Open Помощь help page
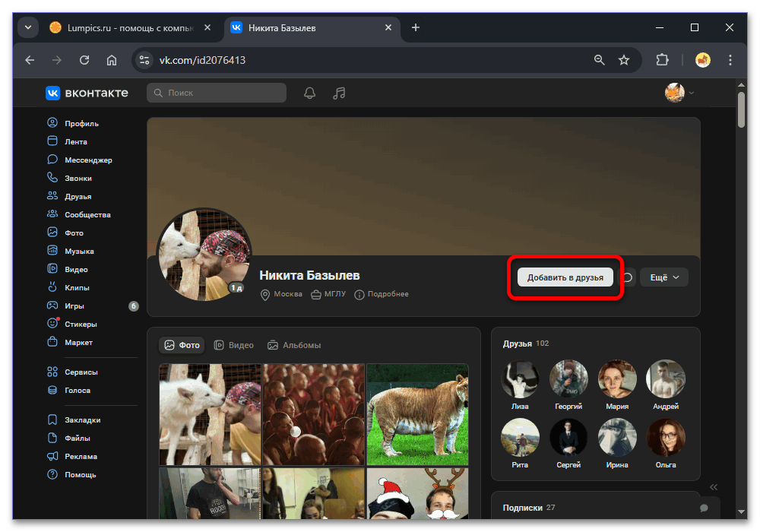This screenshot has height=532, width=760. click(x=71, y=474)
